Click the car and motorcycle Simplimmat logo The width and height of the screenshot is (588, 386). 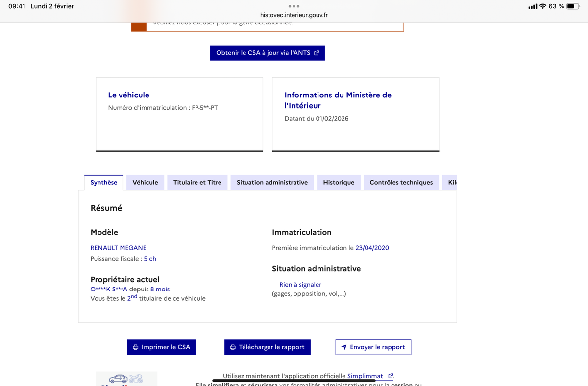click(126, 379)
